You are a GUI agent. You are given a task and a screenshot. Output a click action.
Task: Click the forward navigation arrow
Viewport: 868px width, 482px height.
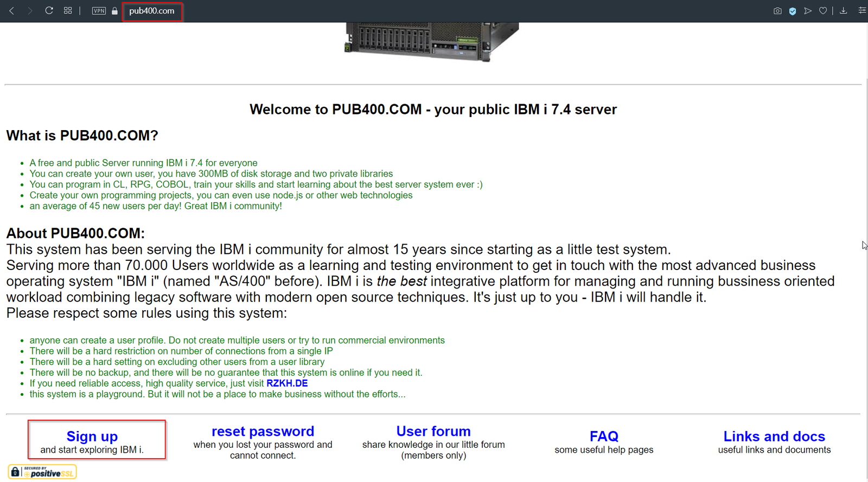click(30, 11)
